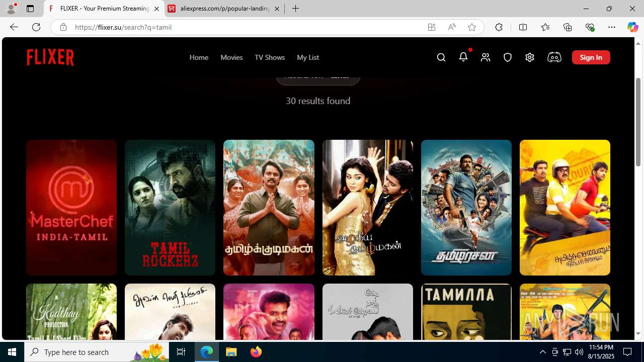Open the Kodthay Production poster
Image resolution: width=644 pixels, height=362 pixels.
click(71, 312)
